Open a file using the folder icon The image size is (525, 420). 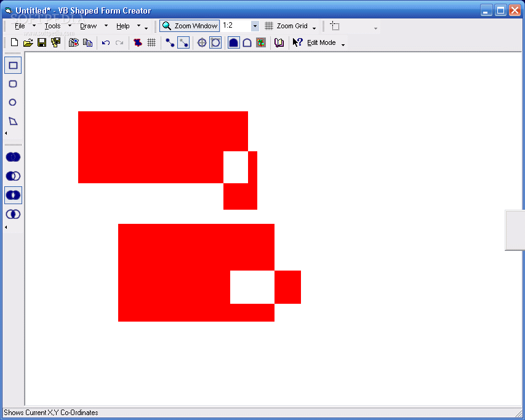coord(28,42)
